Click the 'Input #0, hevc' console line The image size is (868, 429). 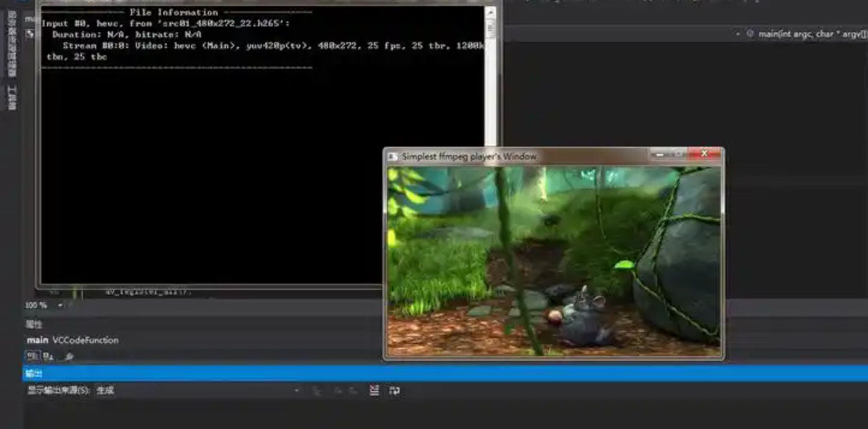(165, 23)
